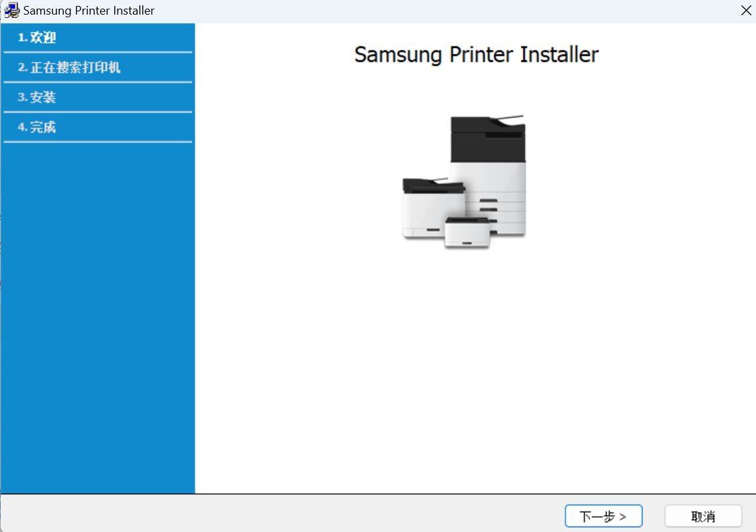The image size is (756, 532).
Task: Select step 3. 安装 in the sidebar
Action: click(x=37, y=98)
